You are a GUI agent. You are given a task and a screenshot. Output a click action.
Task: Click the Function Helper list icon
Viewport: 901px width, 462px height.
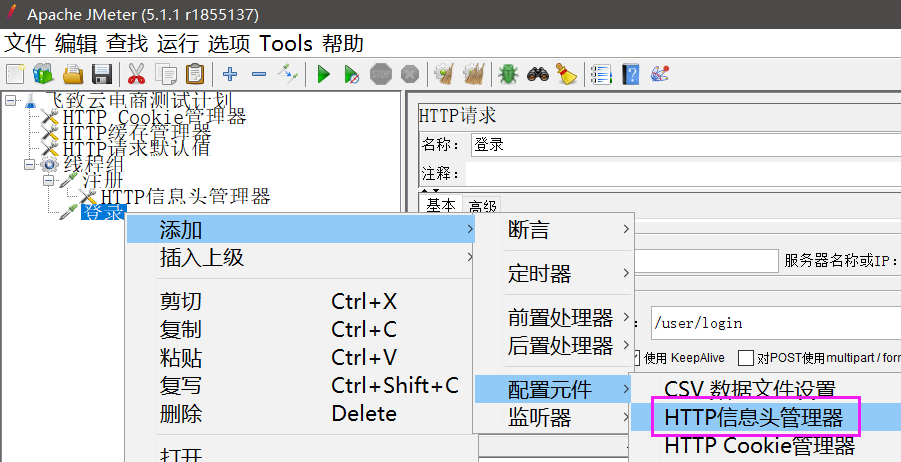pos(601,74)
